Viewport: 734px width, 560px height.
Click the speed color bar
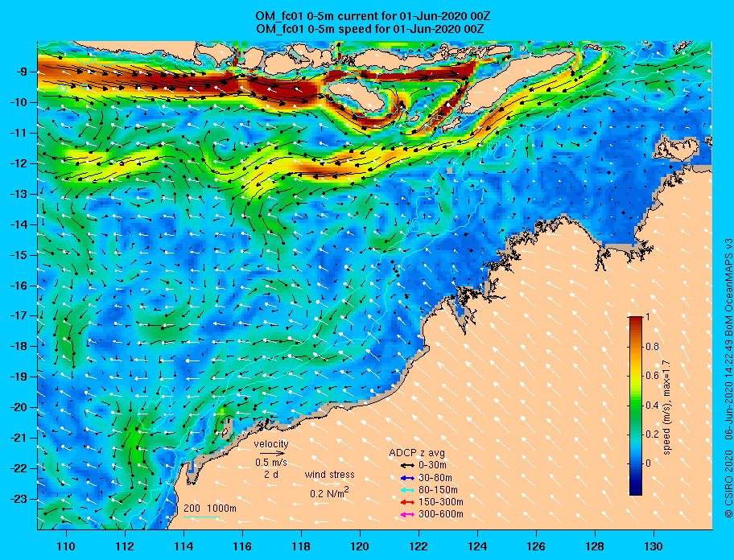point(636,406)
